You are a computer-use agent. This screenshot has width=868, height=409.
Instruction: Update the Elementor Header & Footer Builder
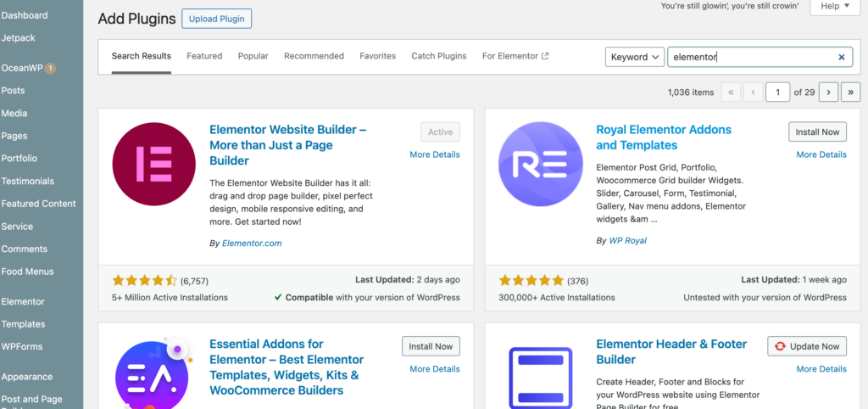click(x=806, y=346)
